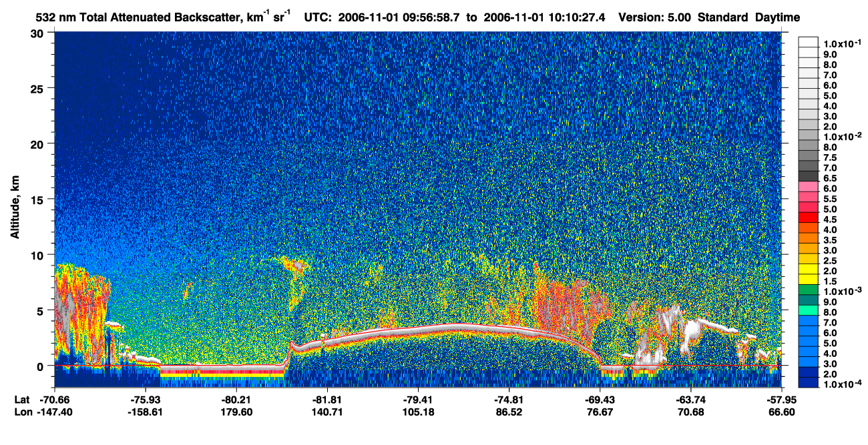Click colorbar label '1.0x10-4'
The height and width of the screenshot is (445, 868).
pos(844,384)
